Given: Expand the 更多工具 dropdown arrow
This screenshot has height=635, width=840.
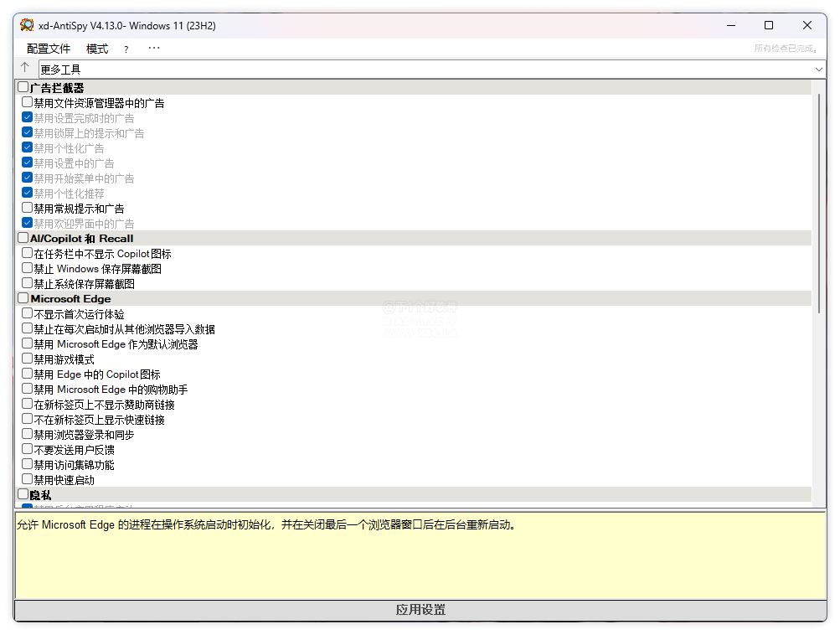Looking at the screenshot, I should coord(818,70).
